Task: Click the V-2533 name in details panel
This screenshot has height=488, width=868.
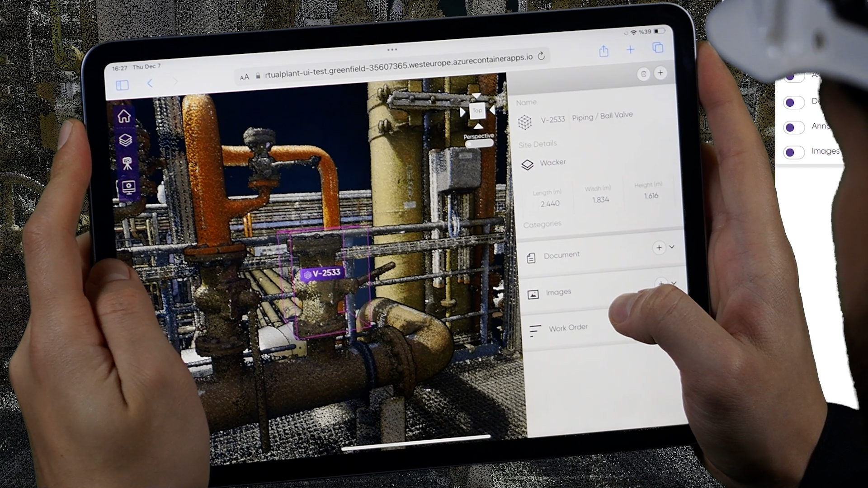Action: (x=553, y=120)
